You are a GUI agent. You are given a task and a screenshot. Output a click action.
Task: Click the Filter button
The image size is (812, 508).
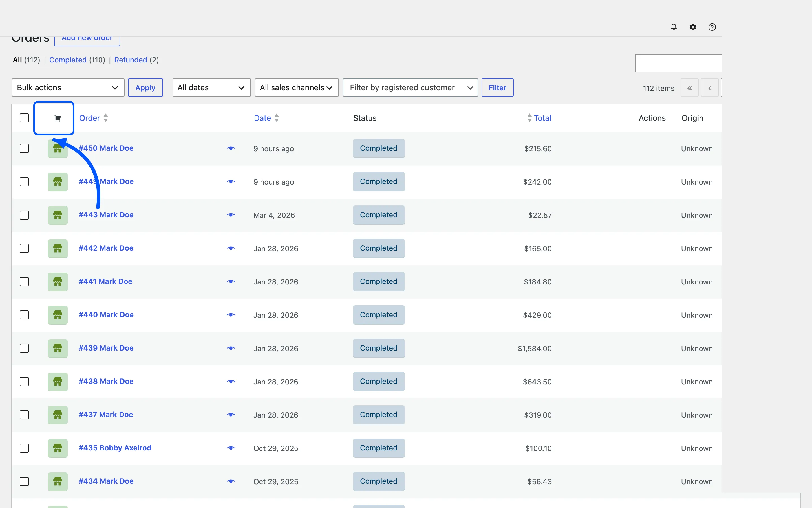pyautogui.click(x=497, y=88)
